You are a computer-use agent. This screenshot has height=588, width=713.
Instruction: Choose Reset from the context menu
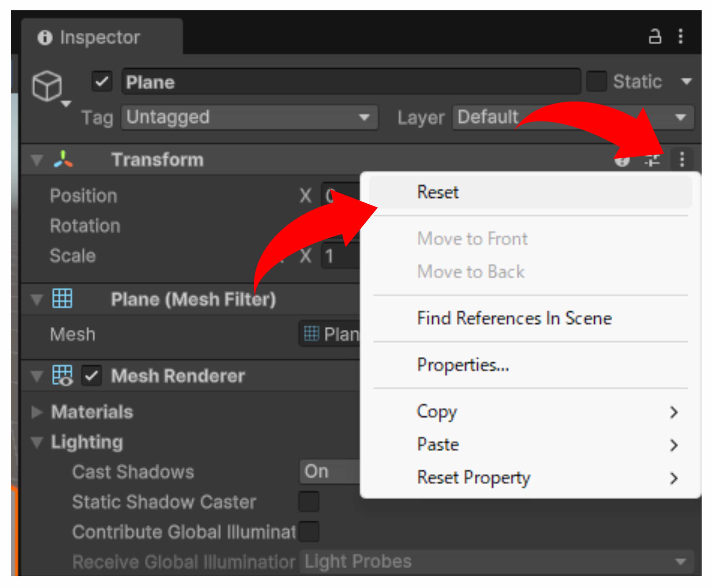click(438, 192)
